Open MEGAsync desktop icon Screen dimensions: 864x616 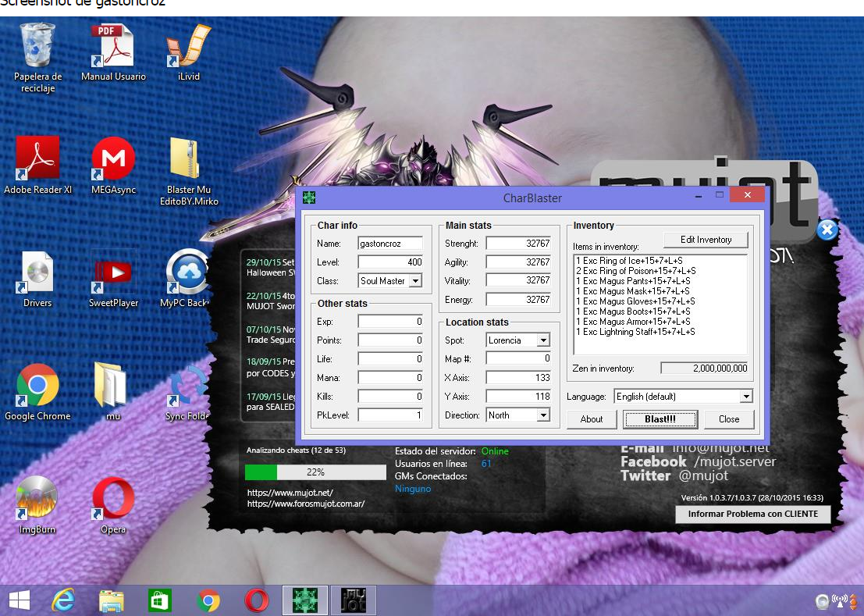113,159
